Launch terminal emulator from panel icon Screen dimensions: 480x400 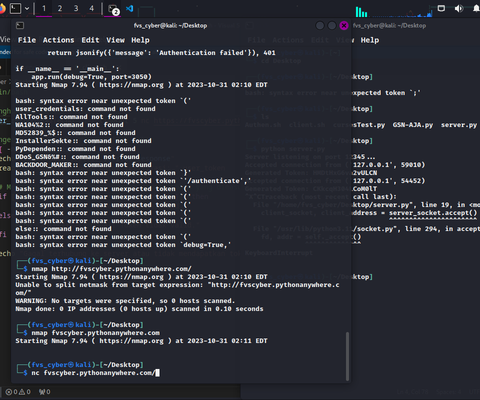pos(15,8)
